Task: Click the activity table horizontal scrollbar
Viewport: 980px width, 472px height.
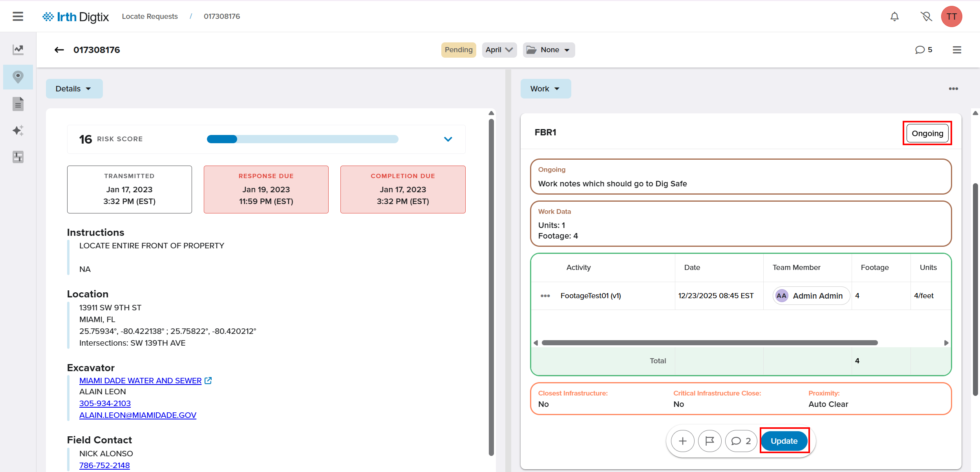Action: 709,343
